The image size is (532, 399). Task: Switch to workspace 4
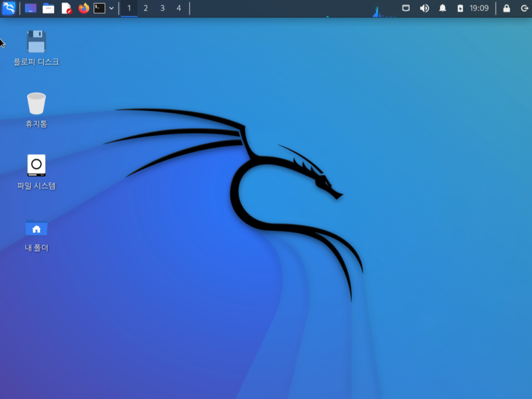click(179, 8)
